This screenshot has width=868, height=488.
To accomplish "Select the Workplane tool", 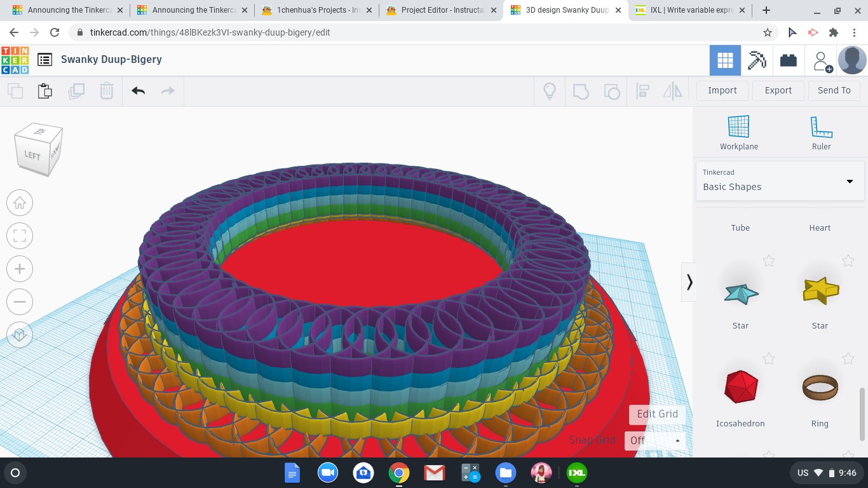I will [x=738, y=130].
